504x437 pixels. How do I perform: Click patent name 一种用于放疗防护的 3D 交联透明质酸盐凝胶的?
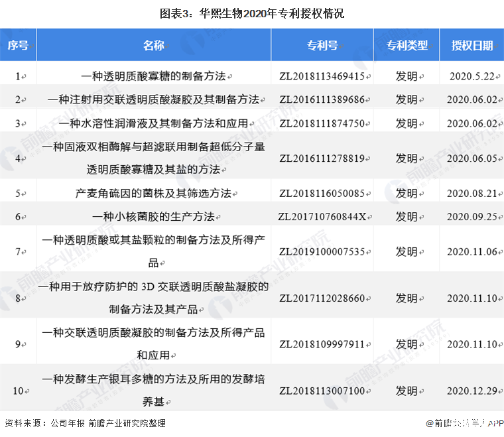point(154,286)
